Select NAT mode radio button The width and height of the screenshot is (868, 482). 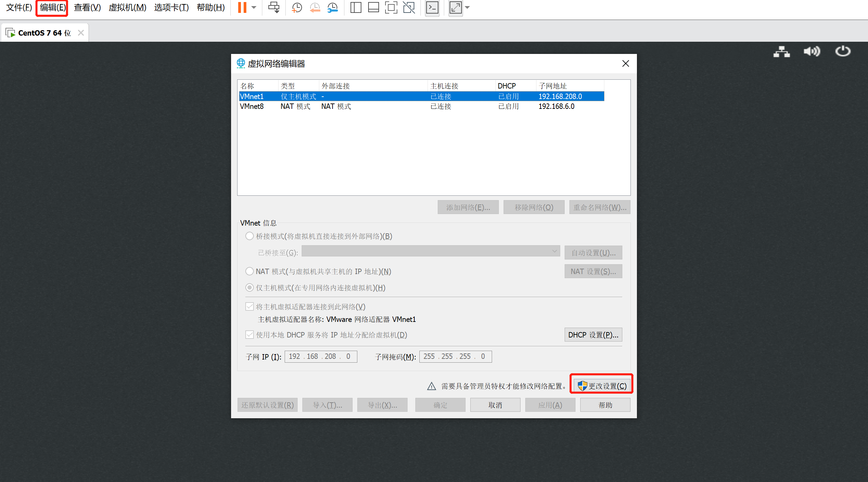(249, 271)
